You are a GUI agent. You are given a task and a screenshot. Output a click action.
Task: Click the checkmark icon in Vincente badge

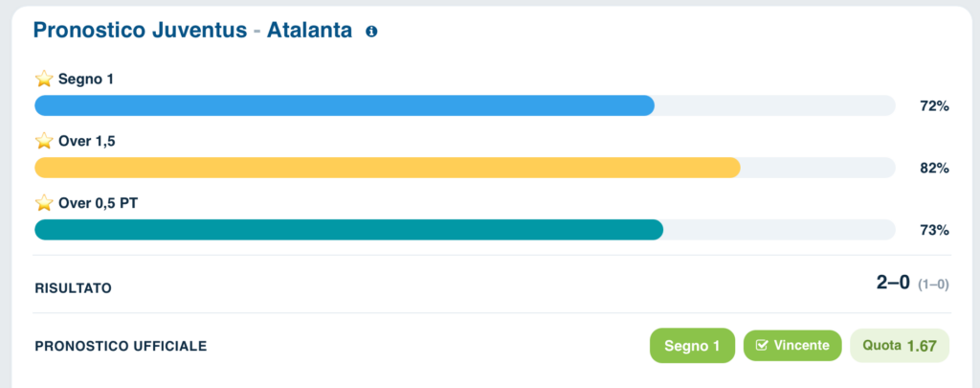click(x=761, y=345)
